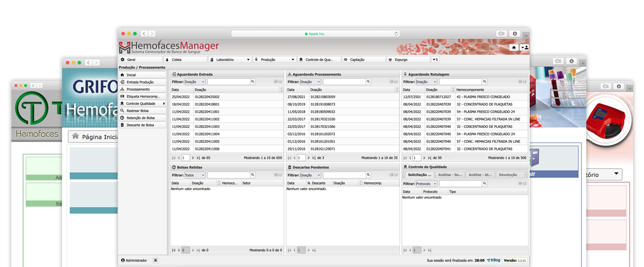644x267 pixels.
Task: Expand Controle Qualidade submenu in sidebar
Action: (142, 104)
